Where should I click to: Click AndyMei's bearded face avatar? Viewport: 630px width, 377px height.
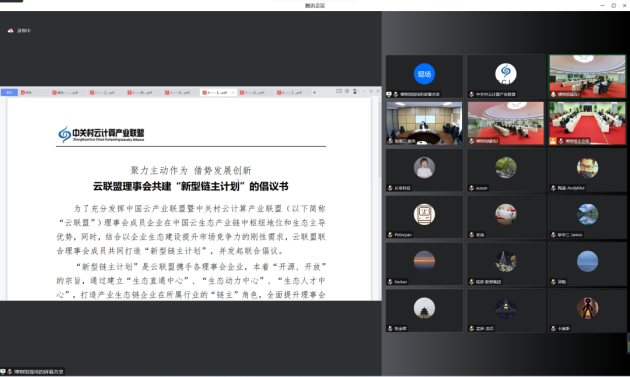(587, 168)
